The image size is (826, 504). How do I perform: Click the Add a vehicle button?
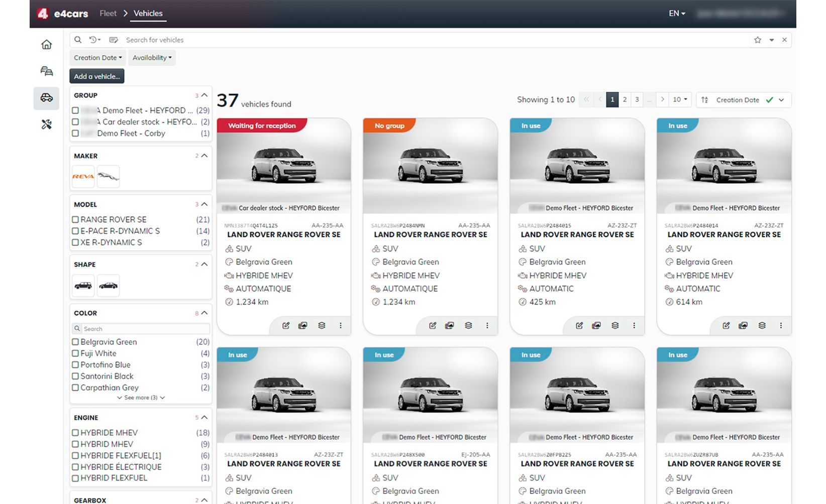pyautogui.click(x=97, y=76)
